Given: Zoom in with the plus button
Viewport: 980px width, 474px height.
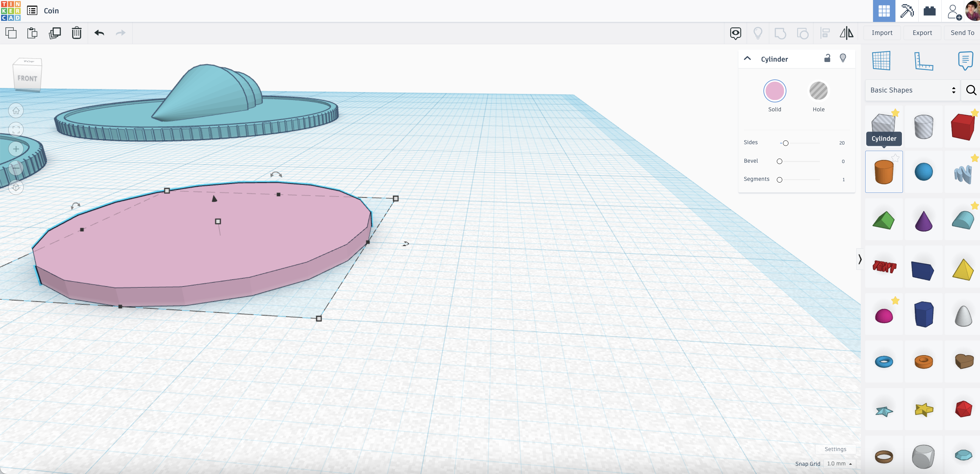Looking at the screenshot, I should point(16,149).
